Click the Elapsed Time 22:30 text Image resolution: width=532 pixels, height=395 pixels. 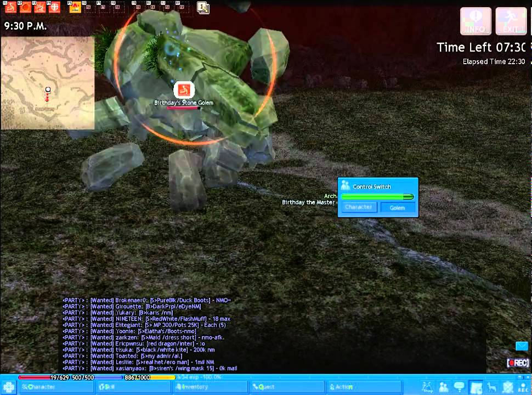[x=494, y=61]
